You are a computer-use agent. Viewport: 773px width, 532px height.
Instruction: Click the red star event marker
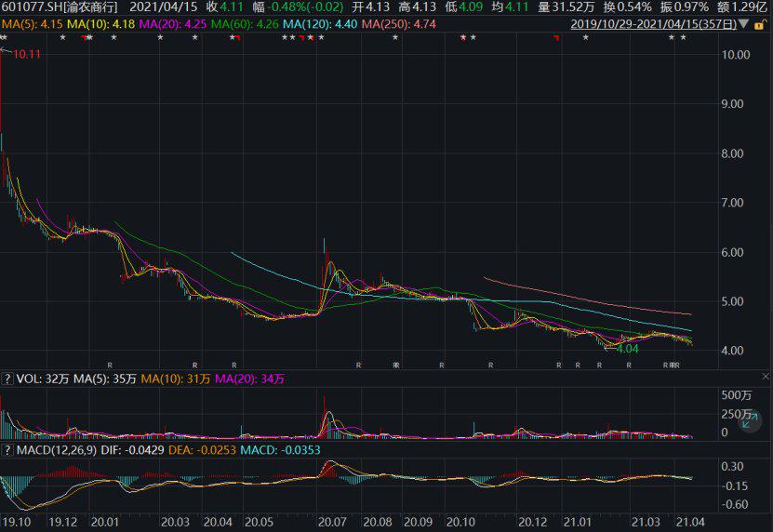pos(462,37)
